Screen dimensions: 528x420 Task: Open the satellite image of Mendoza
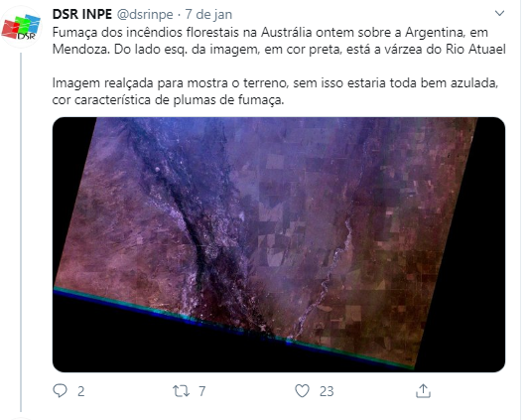[x=279, y=244]
